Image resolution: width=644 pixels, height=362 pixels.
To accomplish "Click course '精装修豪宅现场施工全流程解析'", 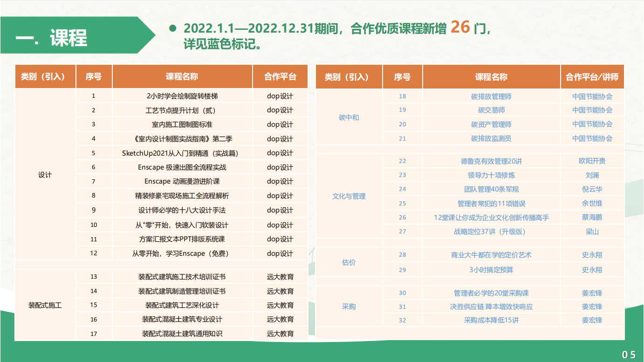I will 182,196.
